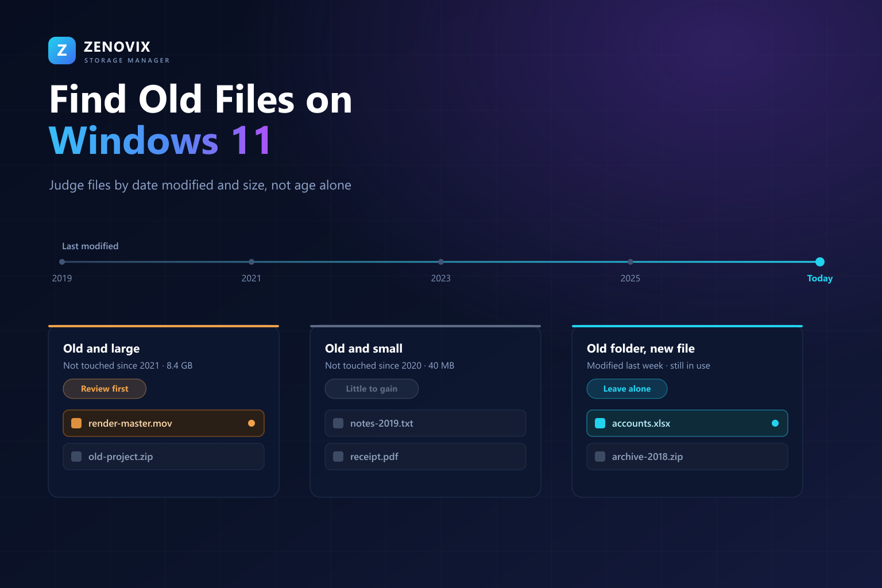Click the Today label under the timeline
Viewport: 882px width, 588px height.
[820, 278]
